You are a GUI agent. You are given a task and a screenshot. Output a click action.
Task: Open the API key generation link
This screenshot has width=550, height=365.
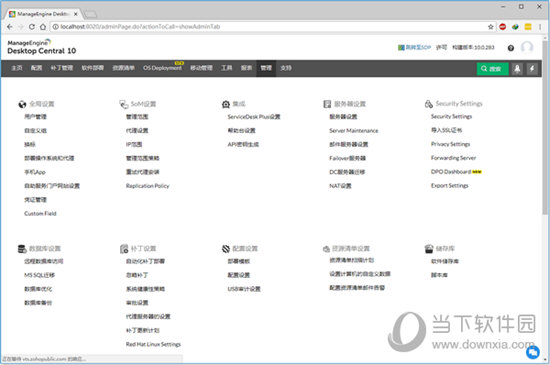coord(243,144)
